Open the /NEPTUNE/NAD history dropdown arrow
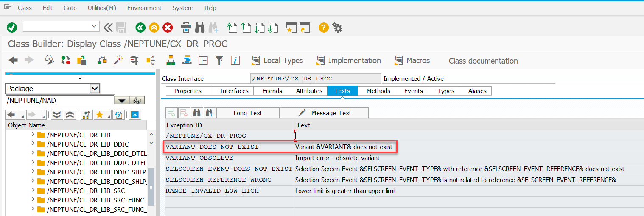This screenshot has width=644, height=216. click(x=122, y=100)
